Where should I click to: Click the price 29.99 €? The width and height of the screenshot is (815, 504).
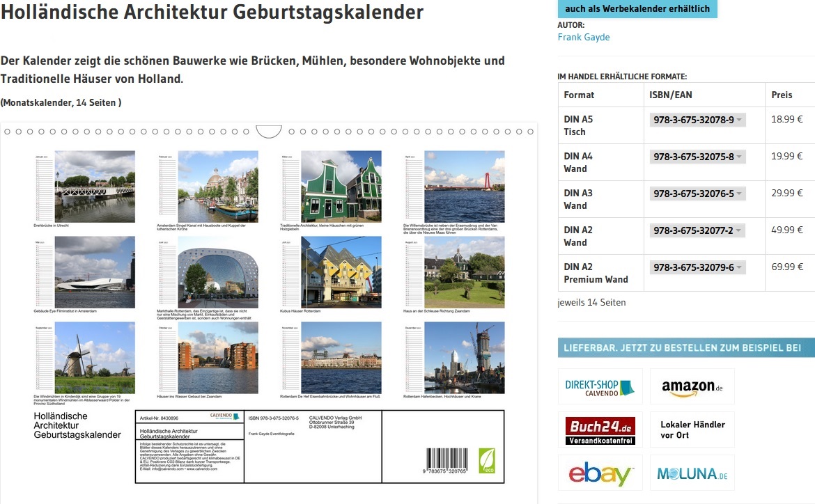pos(787,194)
